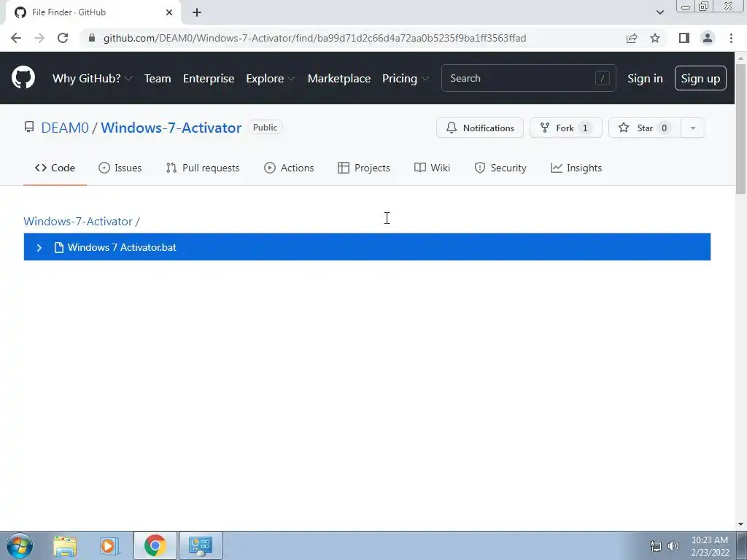Focus the GitHub Search field
Image resolution: width=747 pixels, height=560 pixels.
(528, 78)
